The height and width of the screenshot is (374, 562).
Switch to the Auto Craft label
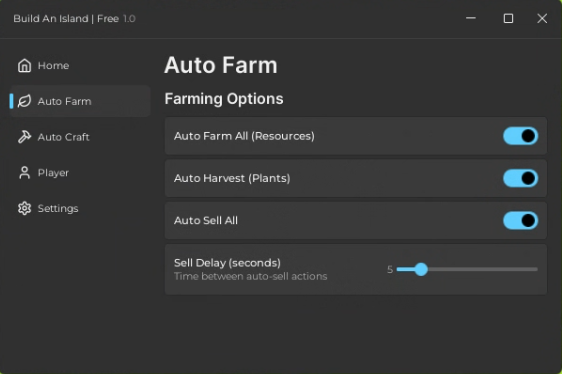pyautogui.click(x=63, y=137)
